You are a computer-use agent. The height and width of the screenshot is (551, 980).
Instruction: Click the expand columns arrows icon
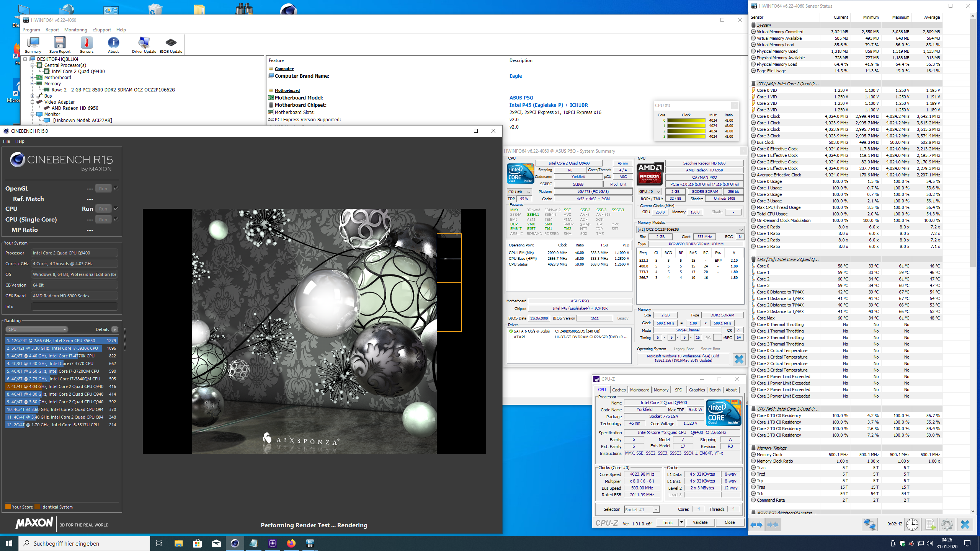[x=756, y=524]
